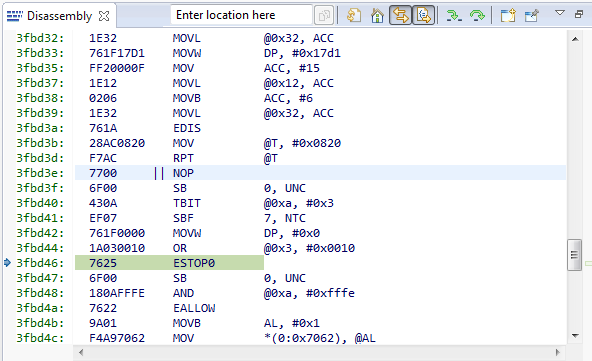Open New Disassembly View icon
The image size is (592, 361).
pos(508,15)
